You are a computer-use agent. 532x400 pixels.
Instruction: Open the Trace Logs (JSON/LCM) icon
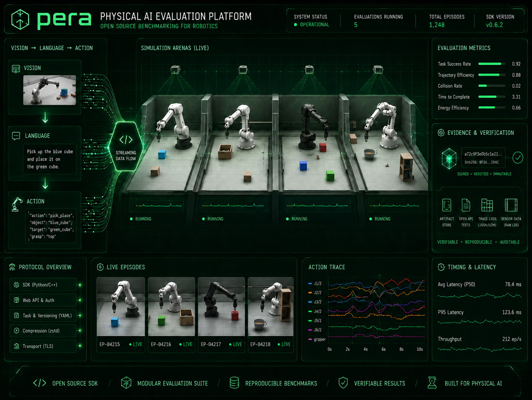point(487,205)
